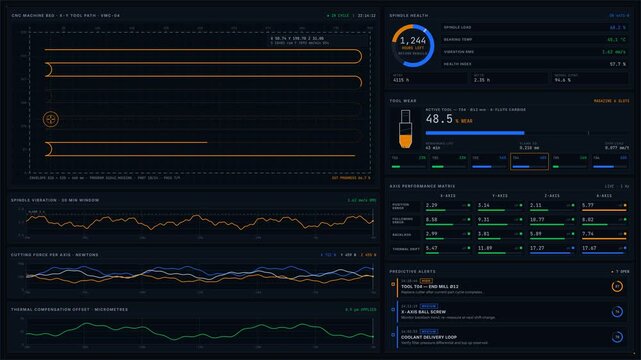Click the Y-axis backlash value 3.81
Viewport: 641px width, 360px height.
click(x=484, y=234)
